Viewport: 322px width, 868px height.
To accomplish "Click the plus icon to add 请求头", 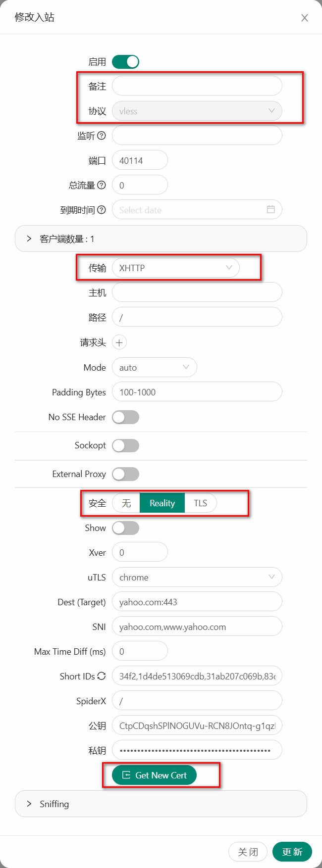I will (x=119, y=342).
